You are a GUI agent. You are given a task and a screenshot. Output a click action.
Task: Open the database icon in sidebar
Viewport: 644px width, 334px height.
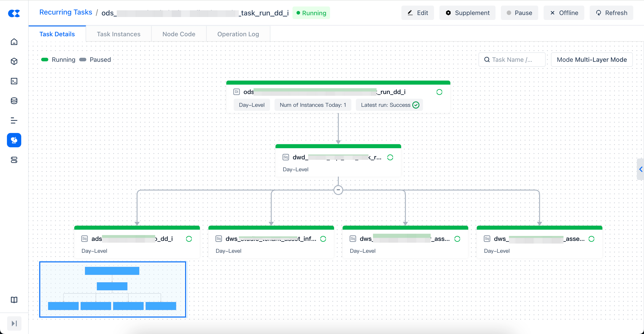click(x=14, y=101)
